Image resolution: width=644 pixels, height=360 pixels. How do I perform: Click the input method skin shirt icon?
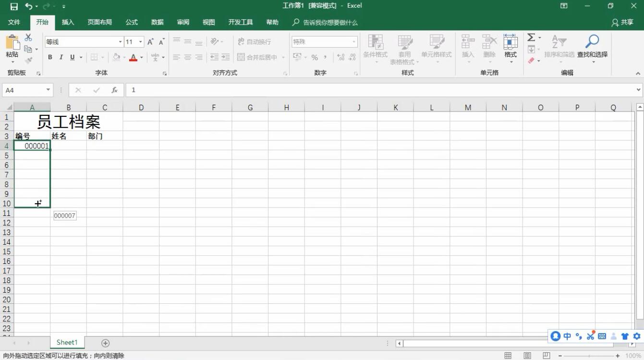[625, 336]
